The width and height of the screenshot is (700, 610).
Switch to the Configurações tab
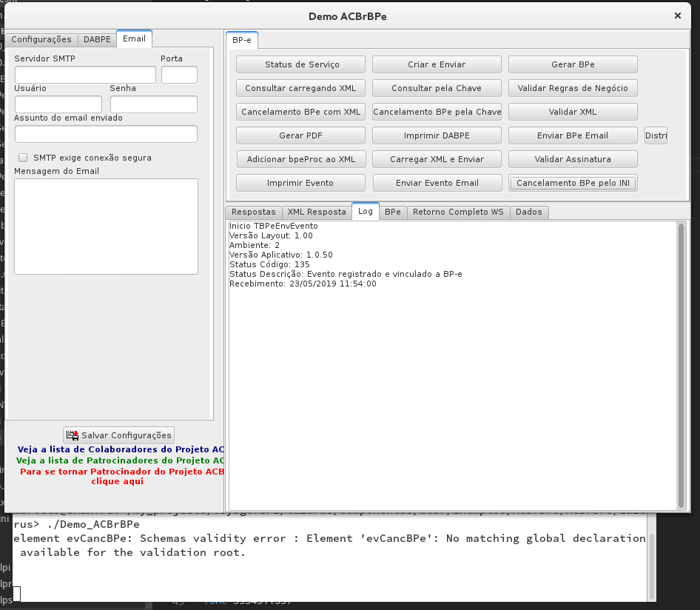click(x=41, y=39)
